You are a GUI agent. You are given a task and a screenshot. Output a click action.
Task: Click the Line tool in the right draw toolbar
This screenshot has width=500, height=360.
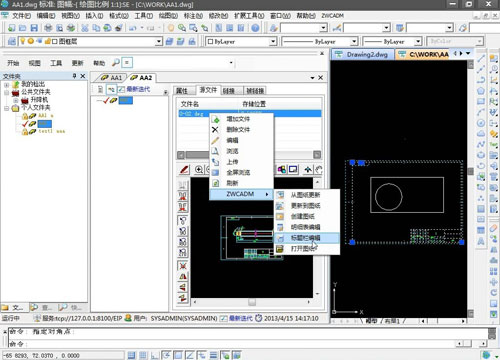coord(481,59)
